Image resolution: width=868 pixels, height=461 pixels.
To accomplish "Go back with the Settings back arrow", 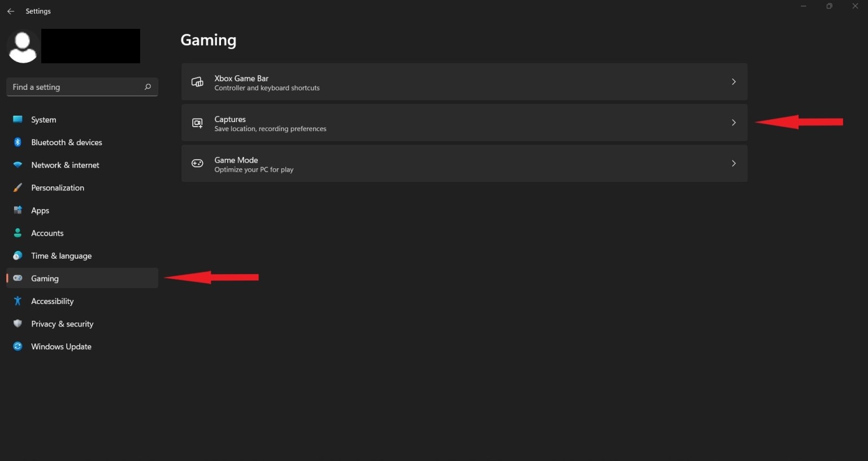I will click(11, 11).
